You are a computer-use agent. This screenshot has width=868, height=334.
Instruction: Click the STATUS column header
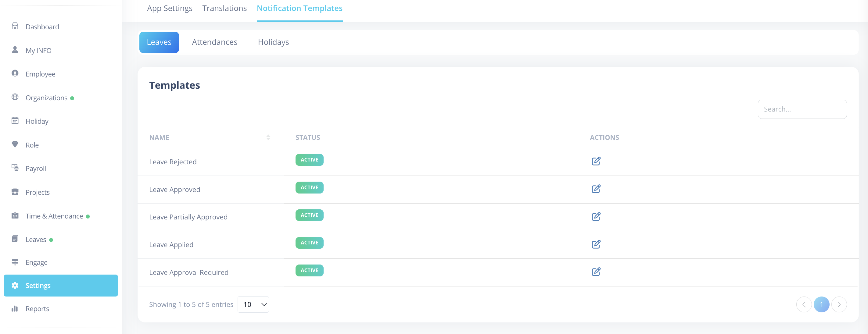(x=308, y=137)
